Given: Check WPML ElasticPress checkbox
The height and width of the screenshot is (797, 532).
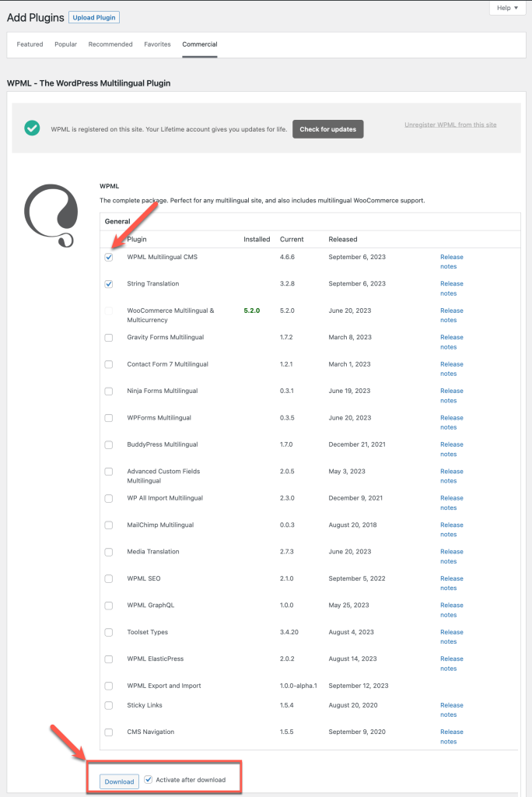Looking at the screenshot, I should (109, 659).
